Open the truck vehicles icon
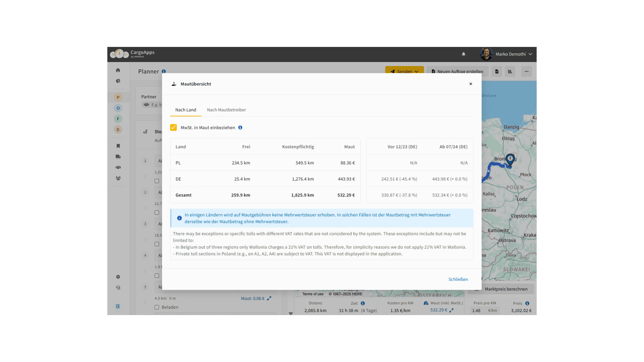This screenshot has width=644, height=362. 118,157
